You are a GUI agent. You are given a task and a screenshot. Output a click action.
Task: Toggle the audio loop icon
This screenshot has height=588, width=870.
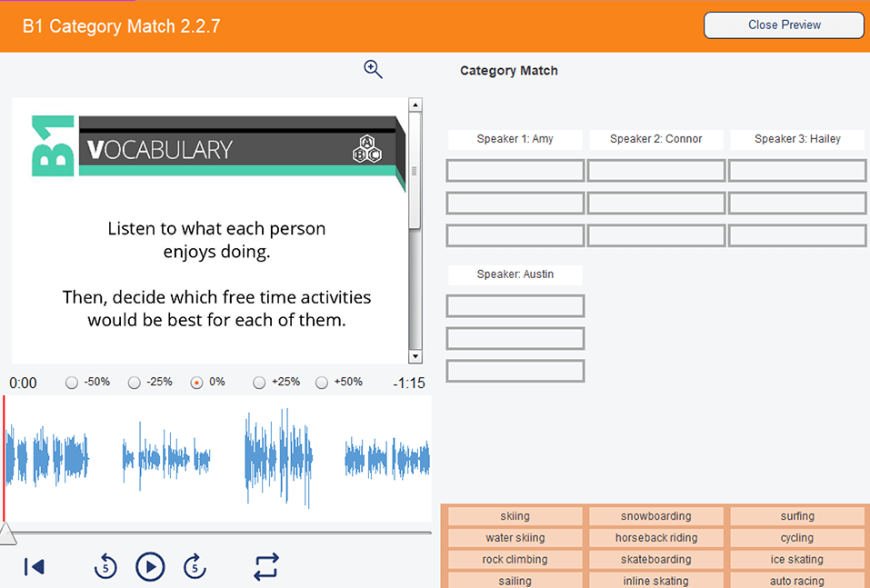(x=265, y=567)
